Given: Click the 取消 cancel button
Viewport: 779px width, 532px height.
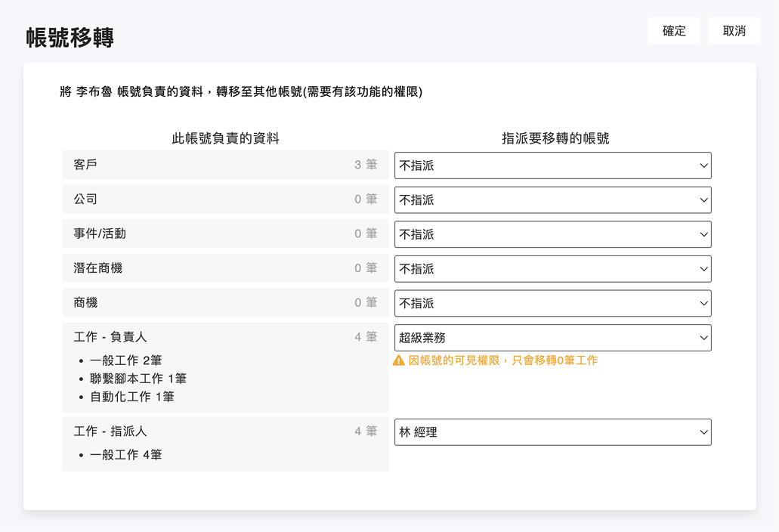Looking at the screenshot, I should point(734,31).
